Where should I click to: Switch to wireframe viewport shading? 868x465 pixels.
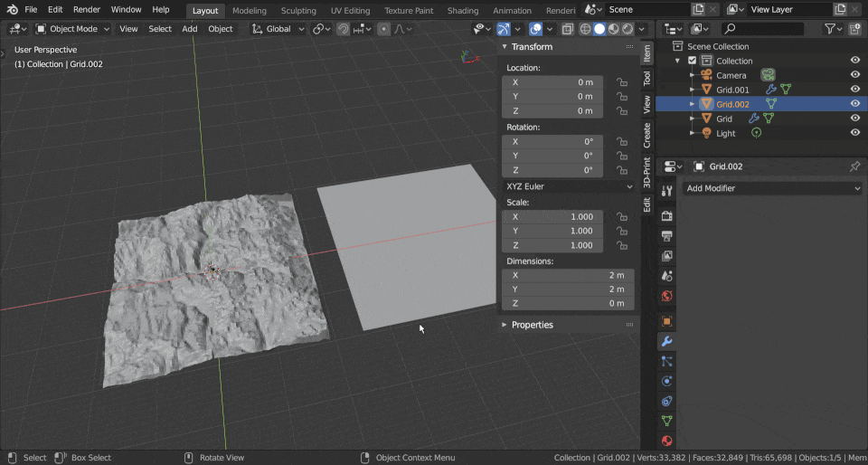(585, 29)
